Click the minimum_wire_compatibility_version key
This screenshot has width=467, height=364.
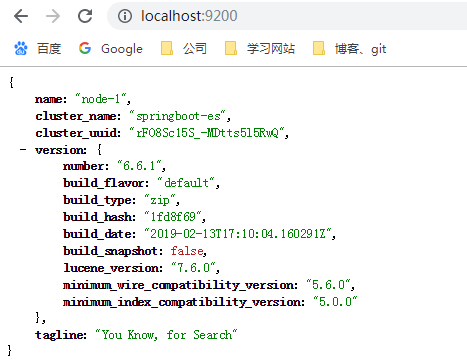(x=180, y=285)
